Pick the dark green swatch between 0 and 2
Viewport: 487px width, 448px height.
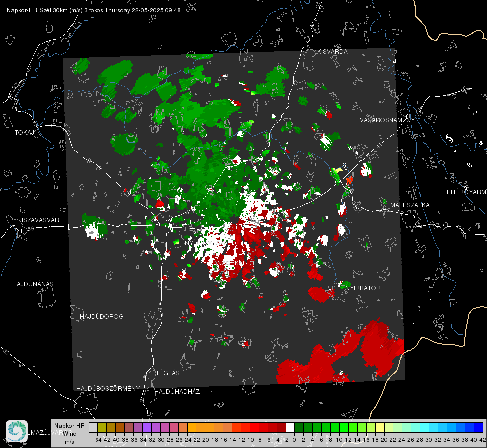pyautogui.click(x=299, y=427)
